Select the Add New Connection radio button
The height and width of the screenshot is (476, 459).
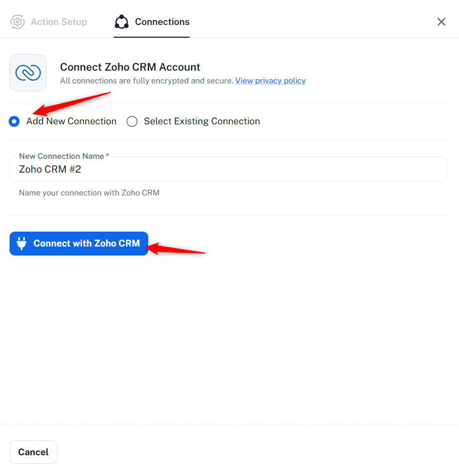click(14, 121)
